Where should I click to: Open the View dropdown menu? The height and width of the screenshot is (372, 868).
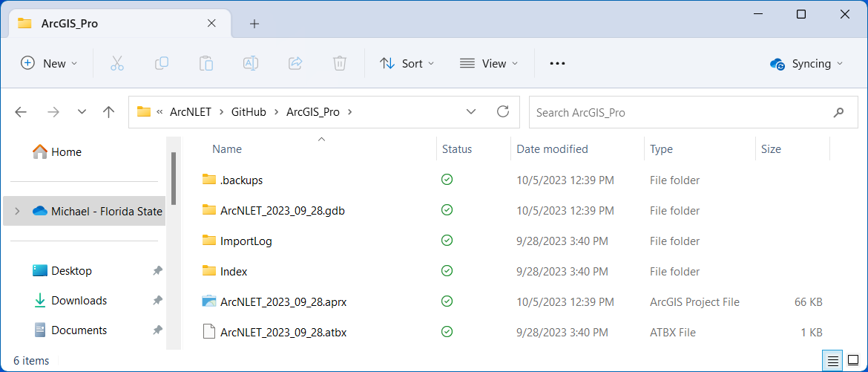(x=489, y=63)
